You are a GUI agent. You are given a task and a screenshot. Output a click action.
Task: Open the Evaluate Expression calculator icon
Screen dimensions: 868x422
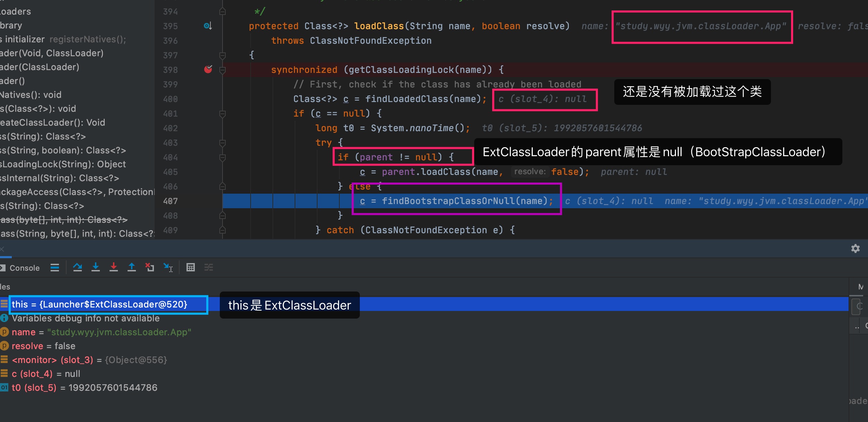(x=191, y=267)
